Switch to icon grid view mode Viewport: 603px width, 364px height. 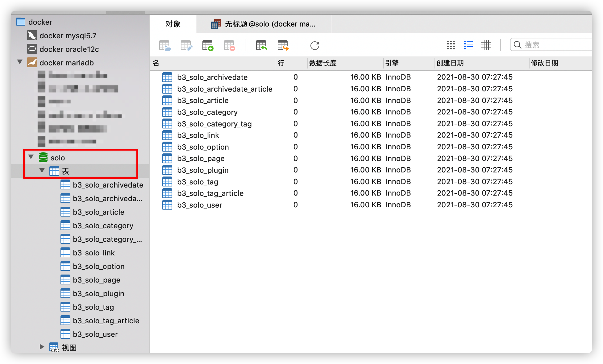451,45
